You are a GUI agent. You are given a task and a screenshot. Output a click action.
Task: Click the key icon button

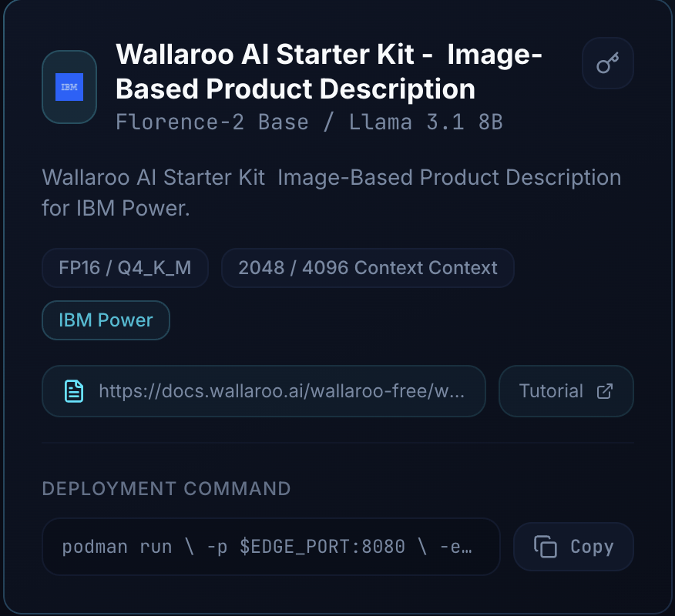tap(608, 63)
